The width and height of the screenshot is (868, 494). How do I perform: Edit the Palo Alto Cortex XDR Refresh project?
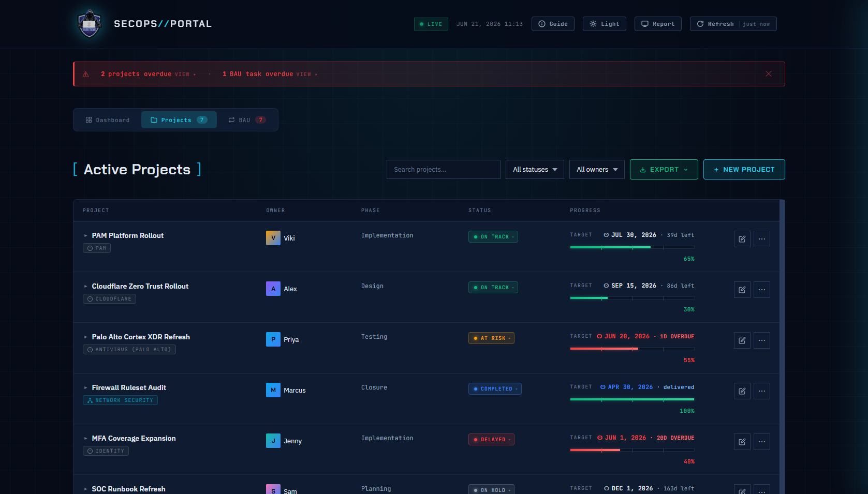click(x=742, y=340)
